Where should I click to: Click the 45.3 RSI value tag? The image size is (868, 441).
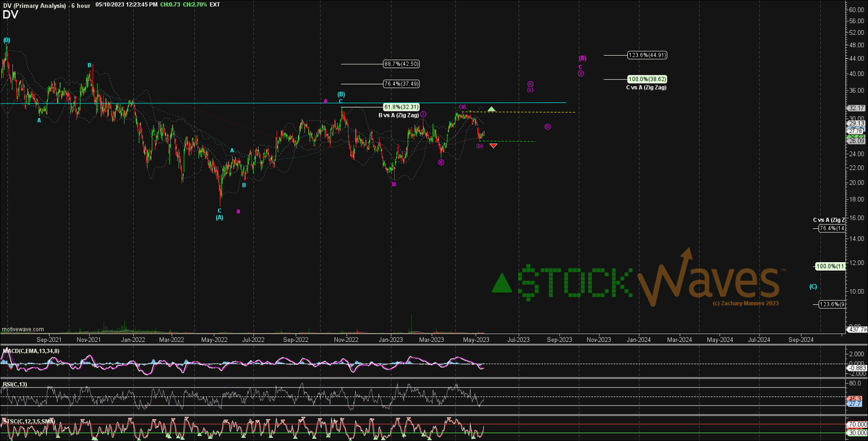tap(854, 398)
